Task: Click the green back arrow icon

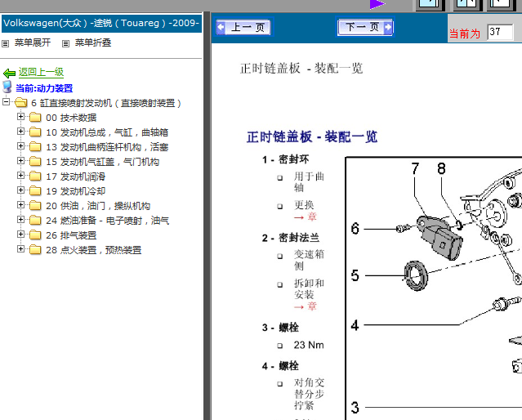Action: (x=9, y=73)
